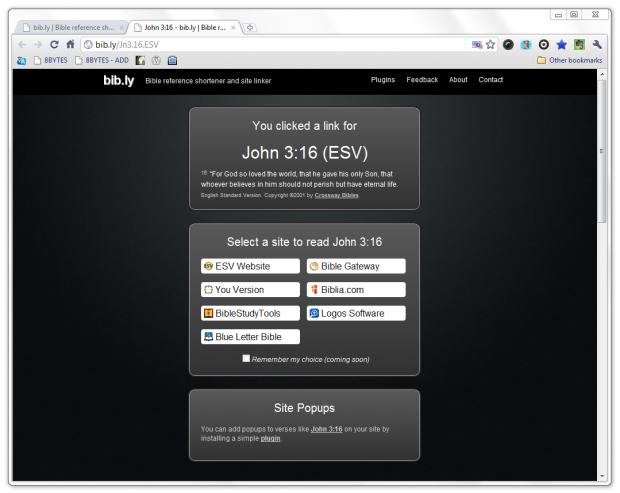Click the blue star extension icon

coord(561,45)
